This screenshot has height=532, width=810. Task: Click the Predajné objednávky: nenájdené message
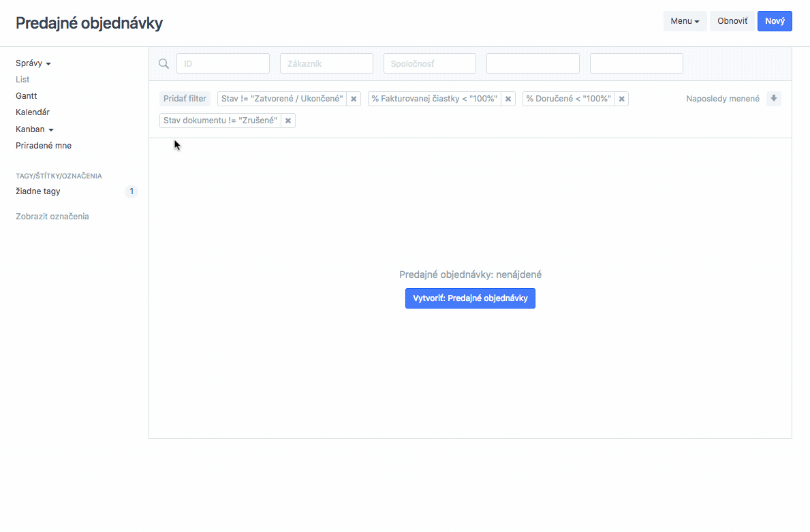pos(470,275)
